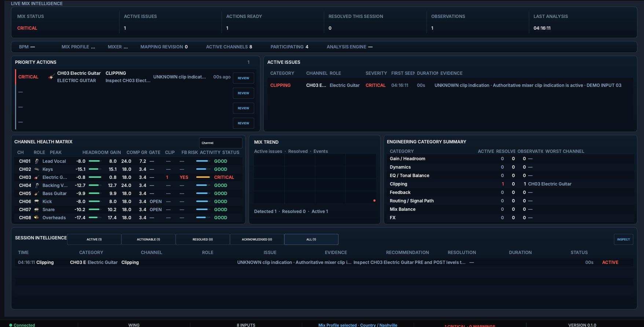Click the kick drum icon in CH06 row

37,202
